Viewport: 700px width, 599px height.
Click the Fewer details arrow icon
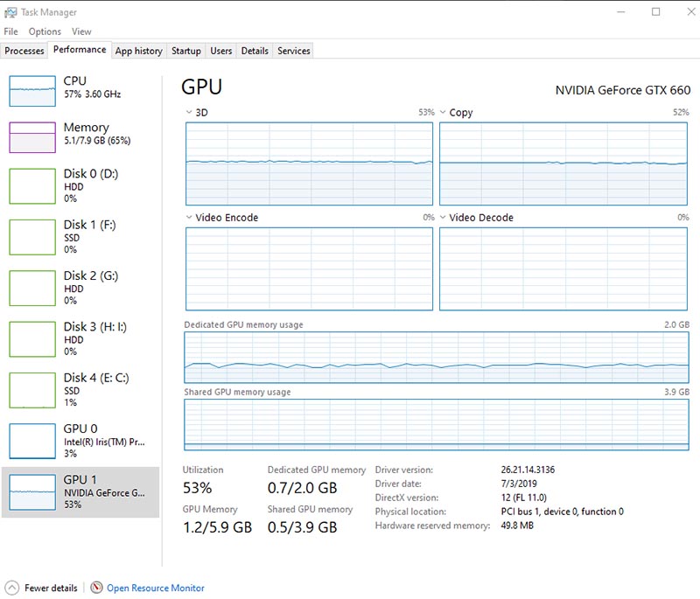[x=12, y=588]
